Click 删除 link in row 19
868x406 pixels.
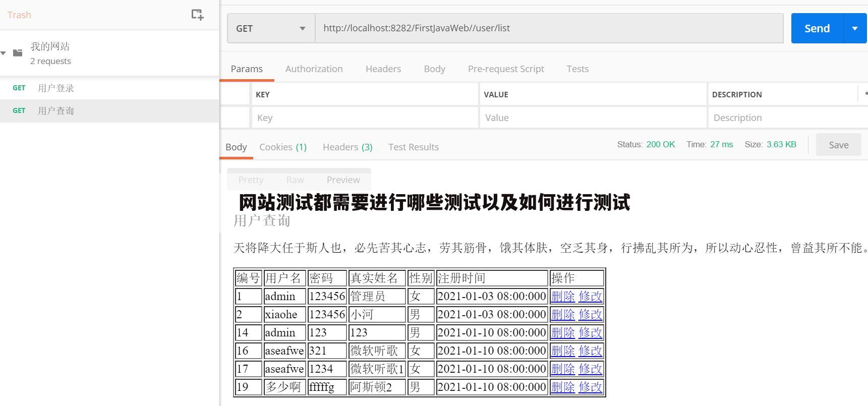click(x=563, y=387)
